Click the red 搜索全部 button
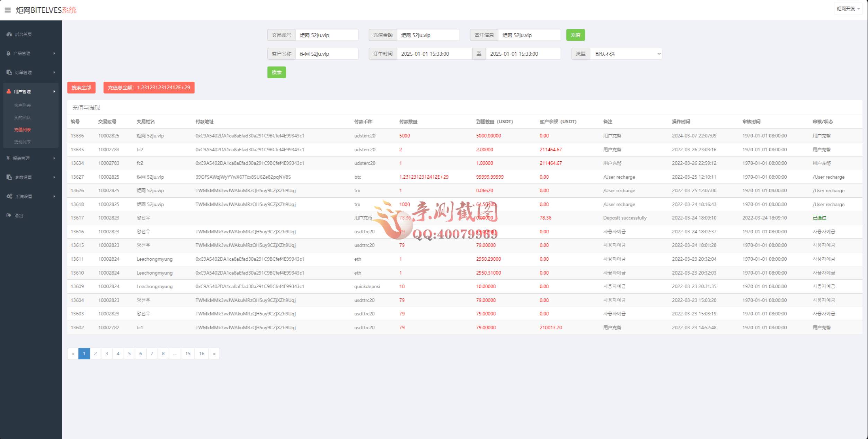The width and height of the screenshot is (868, 439). tap(81, 88)
